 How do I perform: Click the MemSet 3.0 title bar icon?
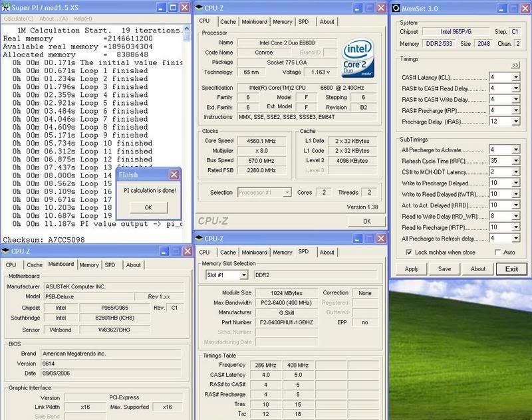pos(396,8)
